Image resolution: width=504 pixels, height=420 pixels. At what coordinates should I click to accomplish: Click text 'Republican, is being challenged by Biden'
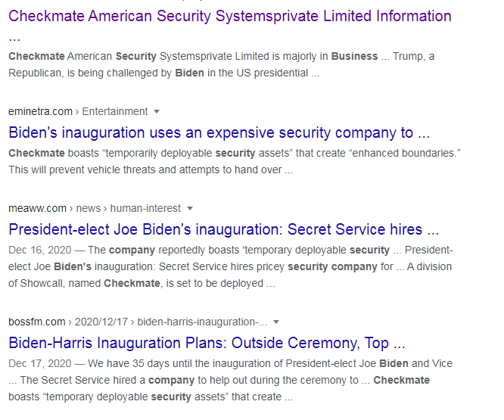pos(106,73)
